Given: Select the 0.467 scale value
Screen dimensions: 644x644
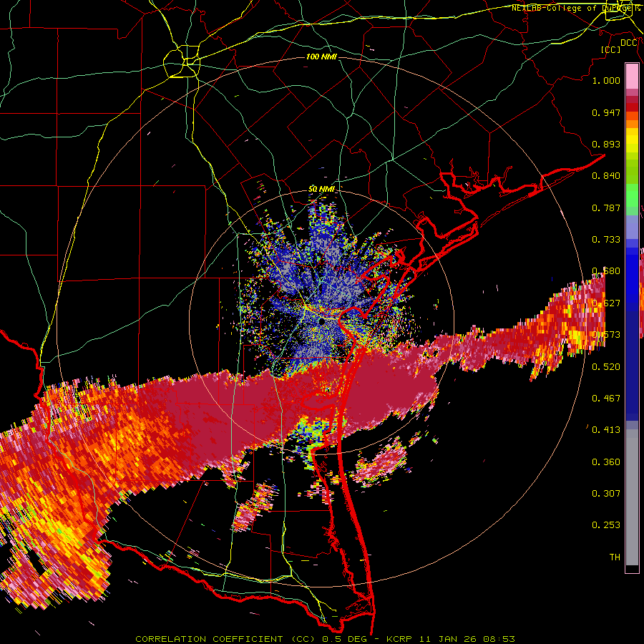Looking at the screenshot, I should pos(606,399).
